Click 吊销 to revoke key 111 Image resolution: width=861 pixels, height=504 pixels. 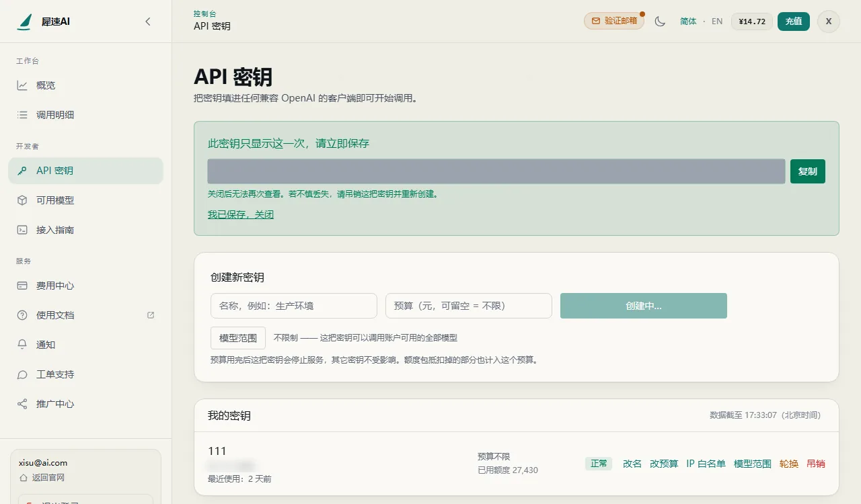click(816, 464)
